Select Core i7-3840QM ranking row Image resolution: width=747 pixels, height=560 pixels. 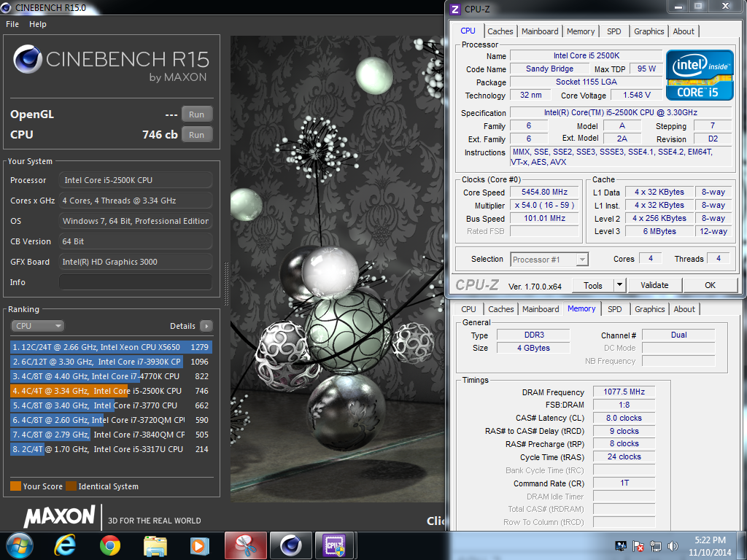[x=111, y=435]
